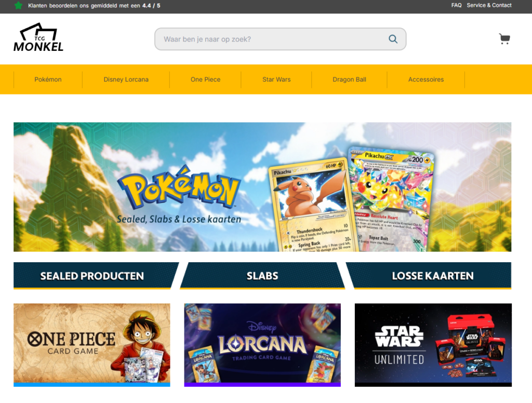Open the Pokémon menu category
This screenshot has height=403, width=532.
click(x=48, y=79)
